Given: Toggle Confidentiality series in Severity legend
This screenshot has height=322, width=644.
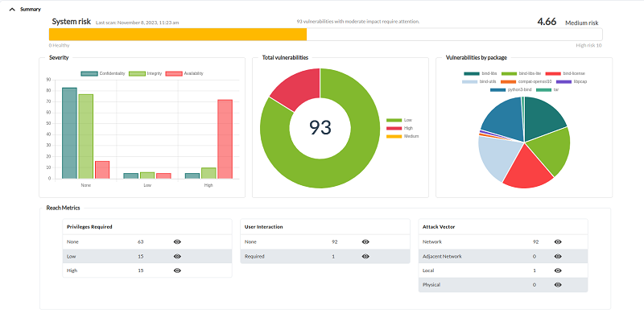Looking at the screenshot, I should [x=103, y=73].
